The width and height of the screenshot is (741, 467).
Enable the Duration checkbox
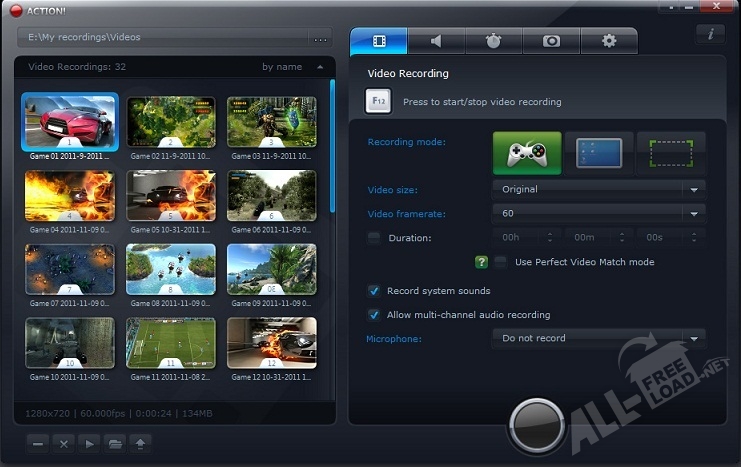(374, 238)
